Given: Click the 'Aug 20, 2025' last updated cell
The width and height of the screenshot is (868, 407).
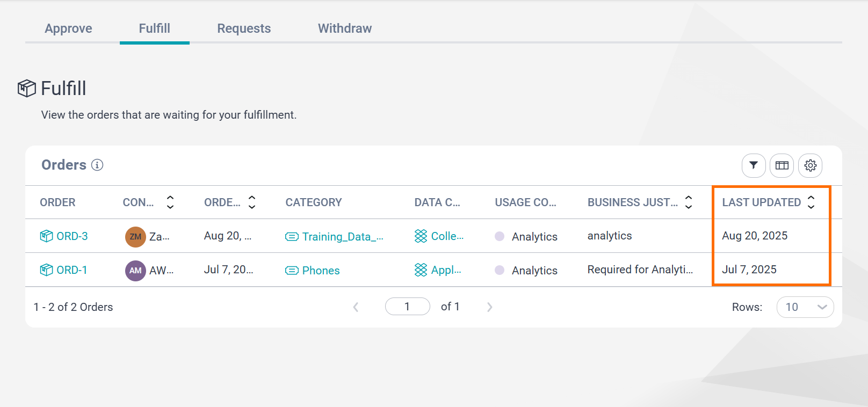Looking at the screenshot, I should point(755,236).
